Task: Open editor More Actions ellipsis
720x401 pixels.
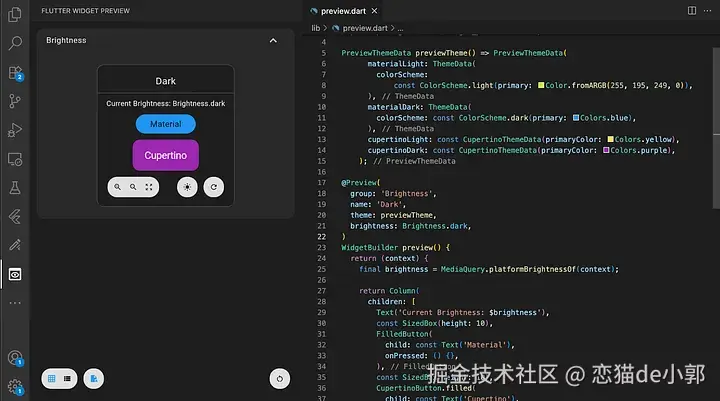Action: 707,11
